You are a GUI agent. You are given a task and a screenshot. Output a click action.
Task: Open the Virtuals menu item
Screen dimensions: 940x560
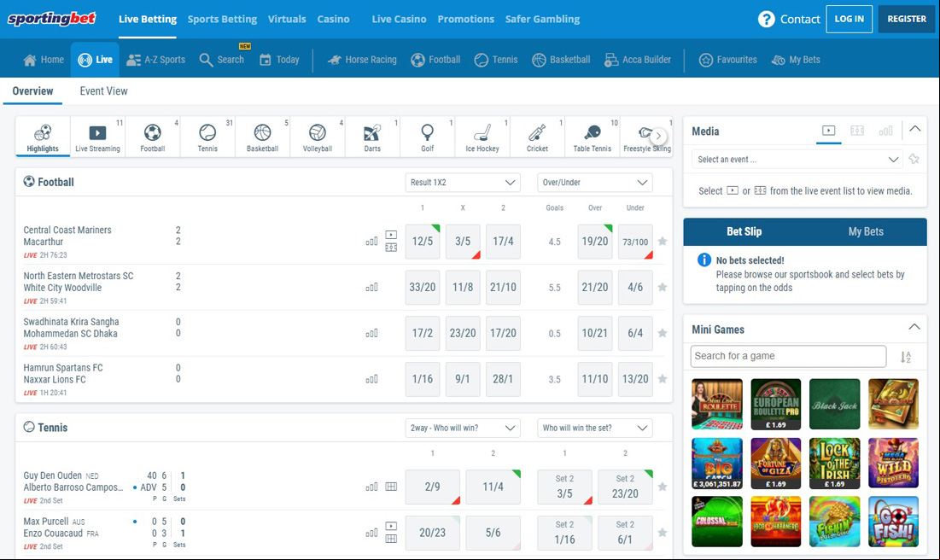pos(287,19)
